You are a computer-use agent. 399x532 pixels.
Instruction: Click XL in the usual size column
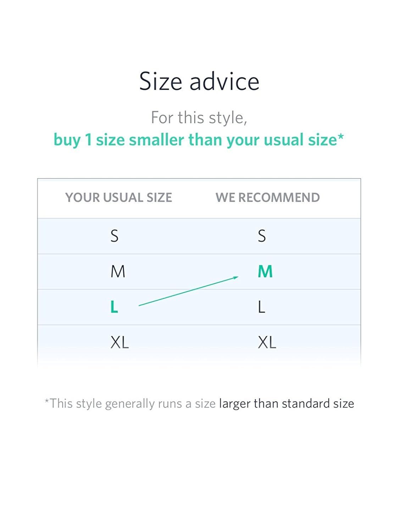point(120,343)
